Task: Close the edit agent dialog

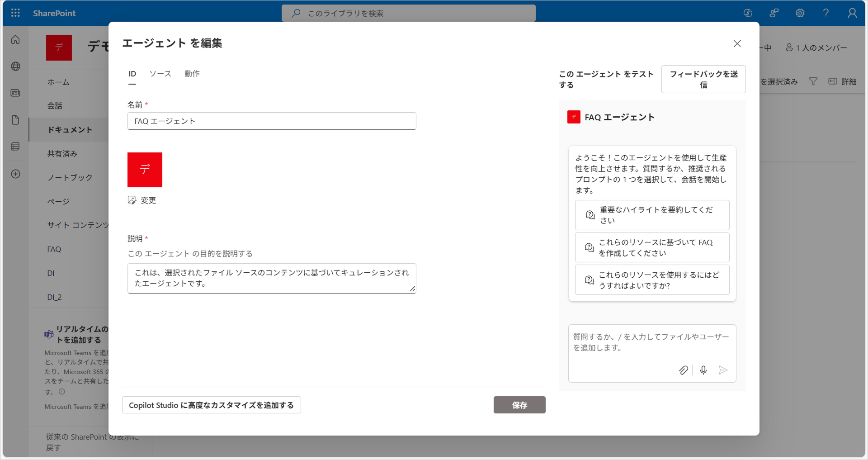Action: [737, 43]
